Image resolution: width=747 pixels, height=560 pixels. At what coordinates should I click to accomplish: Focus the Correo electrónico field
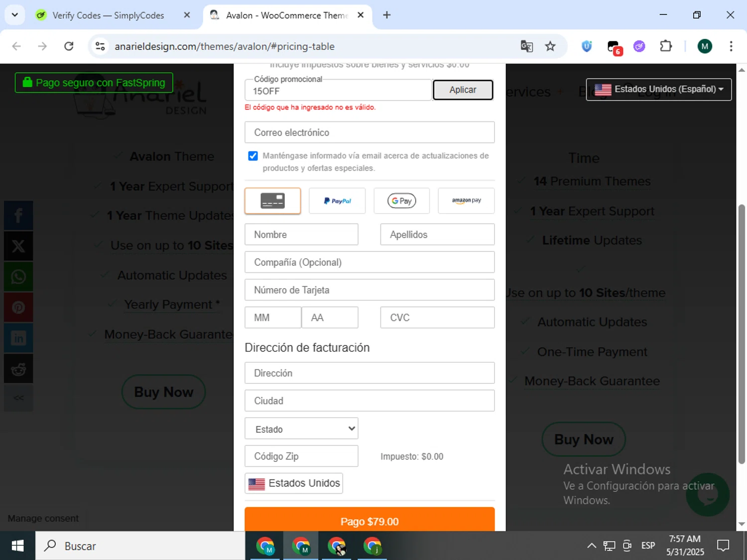click(x=370, y=132)
